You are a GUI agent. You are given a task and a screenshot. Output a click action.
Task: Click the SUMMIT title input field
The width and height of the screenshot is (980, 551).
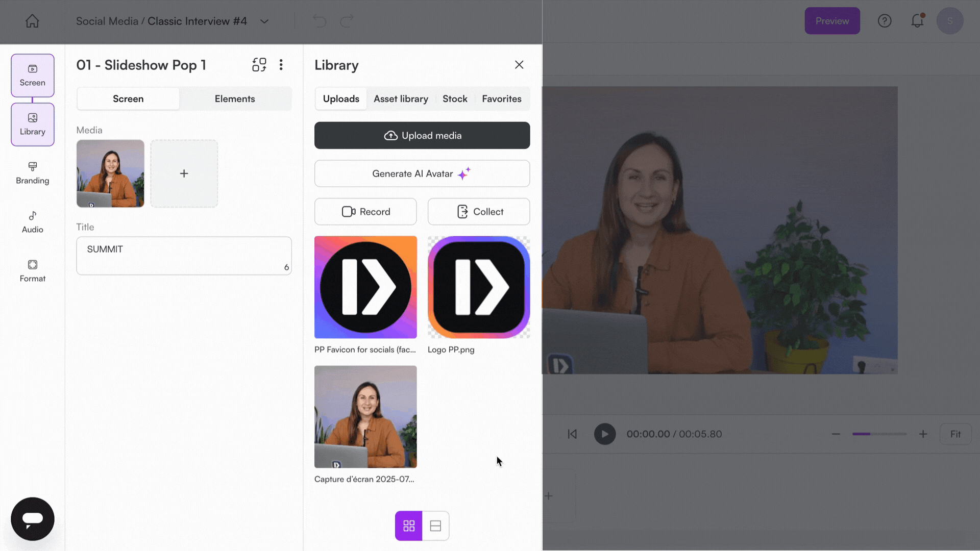pyautogui.click(x=184, y=256)
